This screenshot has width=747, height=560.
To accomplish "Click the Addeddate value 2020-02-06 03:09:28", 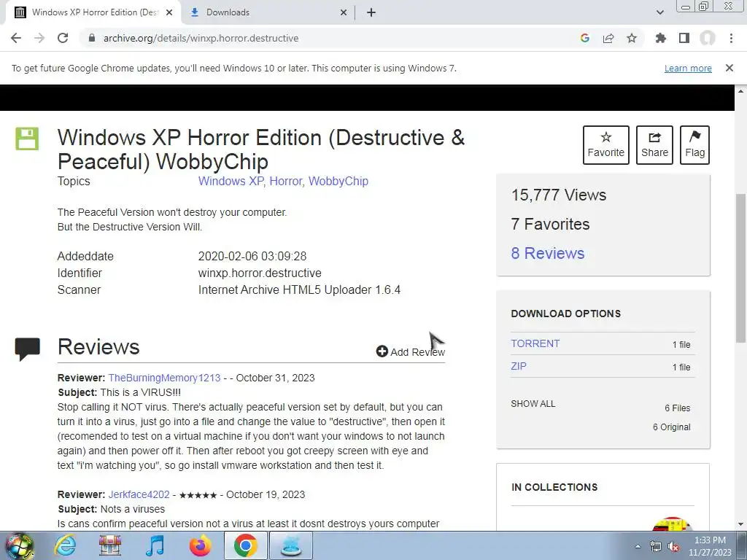I will 252,256.
